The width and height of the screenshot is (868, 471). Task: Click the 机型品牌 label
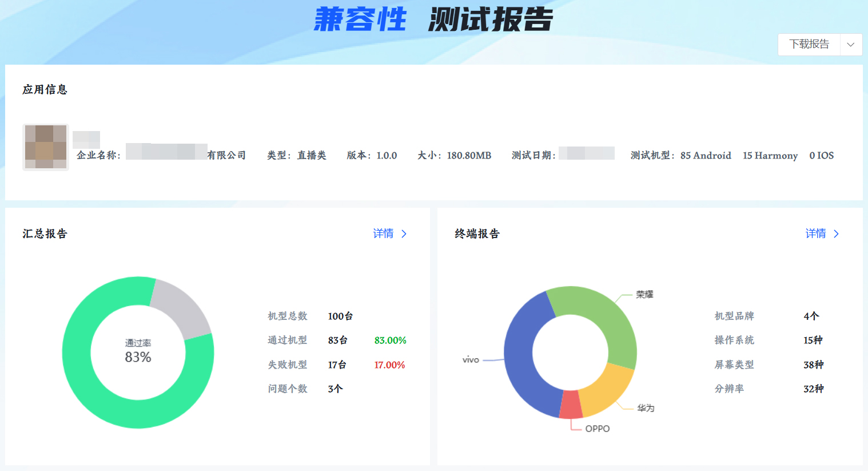(734, 316)
